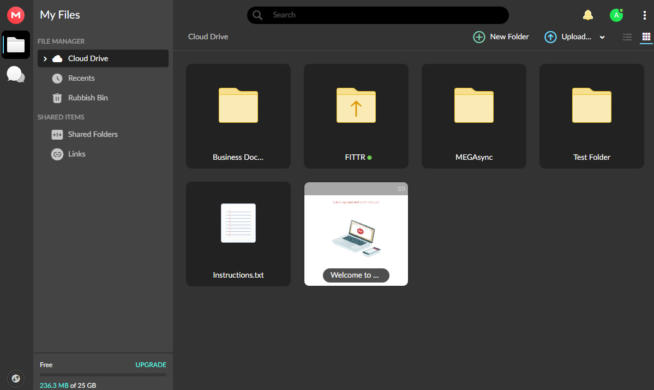The height and width of the screenshot is (390, 654).
Task: Select Cloud Drive in the sidebar
Action: 103,58
